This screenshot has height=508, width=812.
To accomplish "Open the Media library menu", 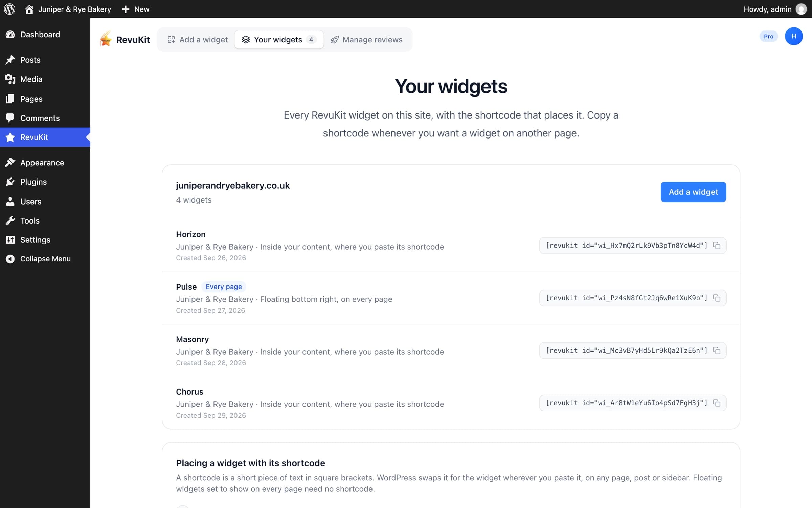I will pyautogui.click(x=45, y=79).
